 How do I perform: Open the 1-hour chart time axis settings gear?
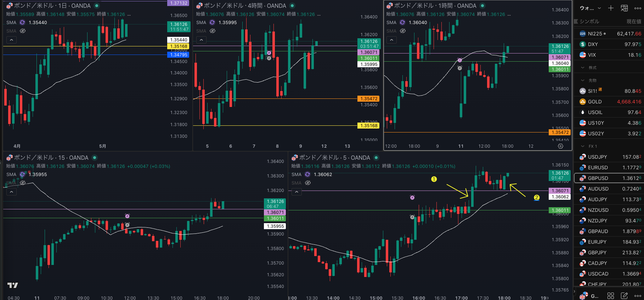[x=560, y=146]
